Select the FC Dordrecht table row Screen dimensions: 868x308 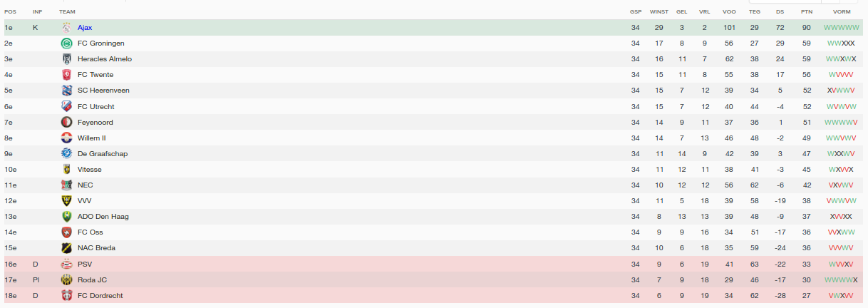434,295
